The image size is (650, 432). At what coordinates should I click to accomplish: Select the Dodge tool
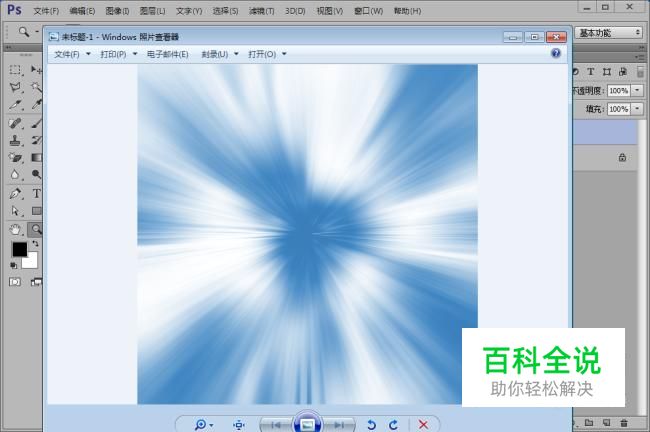point(36,175)
